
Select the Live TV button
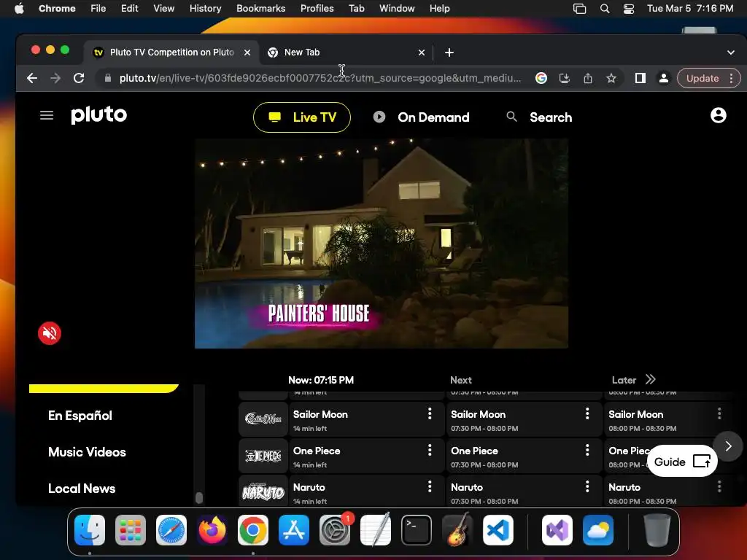tap(302, 117)
